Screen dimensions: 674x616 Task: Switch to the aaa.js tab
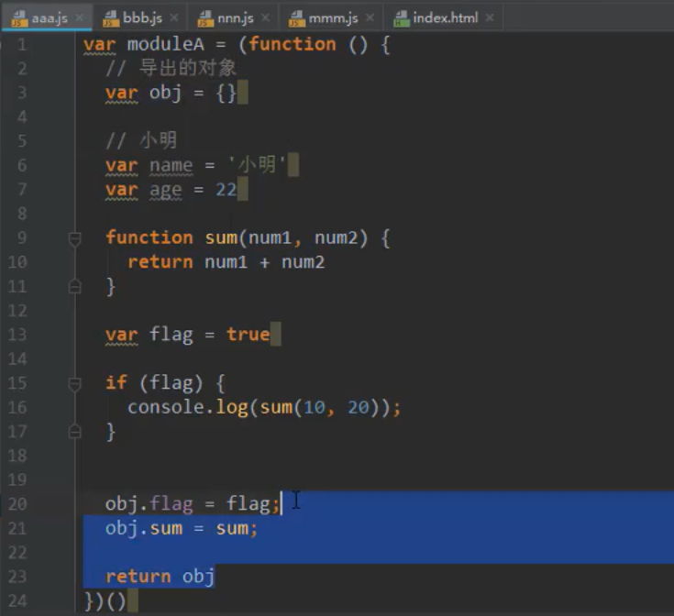coord(48,18)
